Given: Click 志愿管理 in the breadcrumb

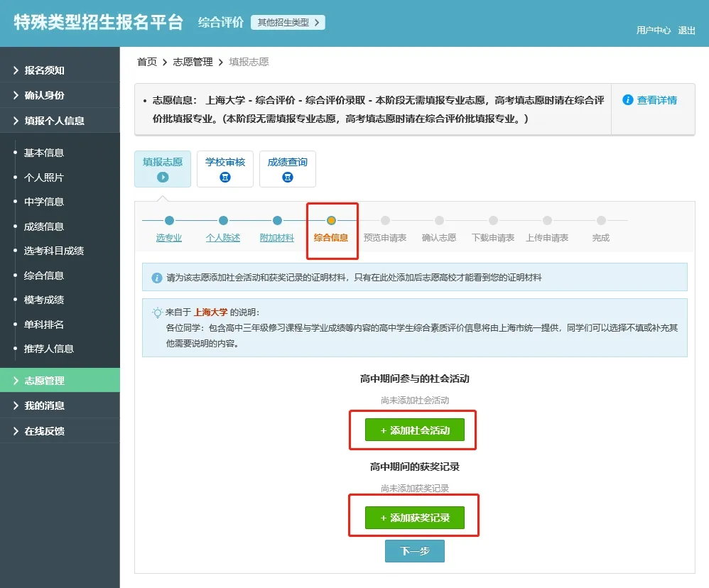Looking at the screenshot, I should tap(193, 62).
